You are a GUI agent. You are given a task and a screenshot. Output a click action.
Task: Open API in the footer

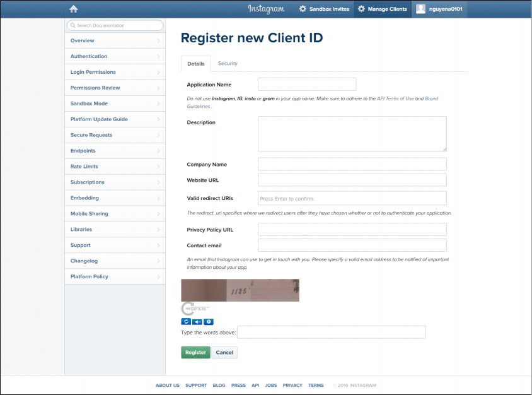255,386
